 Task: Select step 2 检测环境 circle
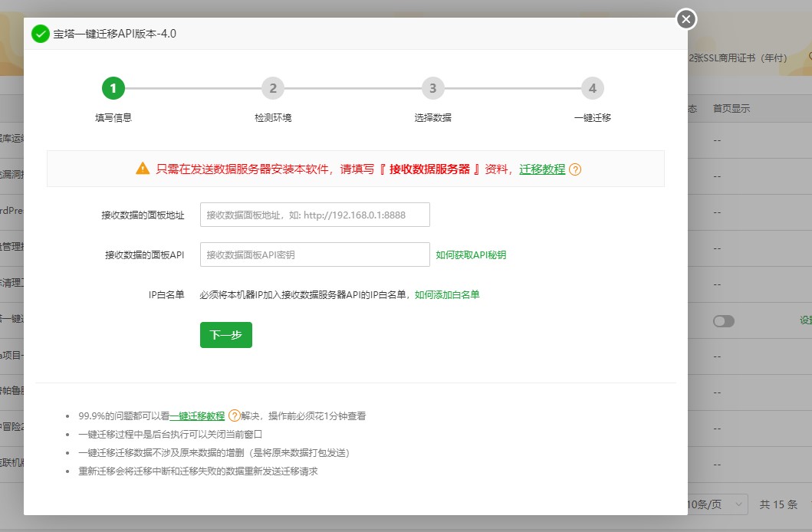coord(273,88)
